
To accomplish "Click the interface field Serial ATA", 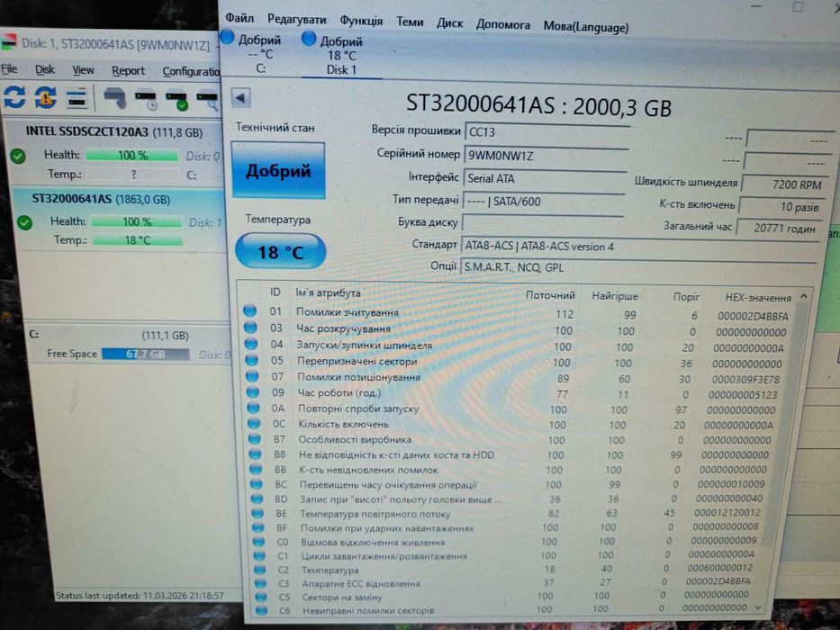I will pyautogui.click(x=545, y=178).
